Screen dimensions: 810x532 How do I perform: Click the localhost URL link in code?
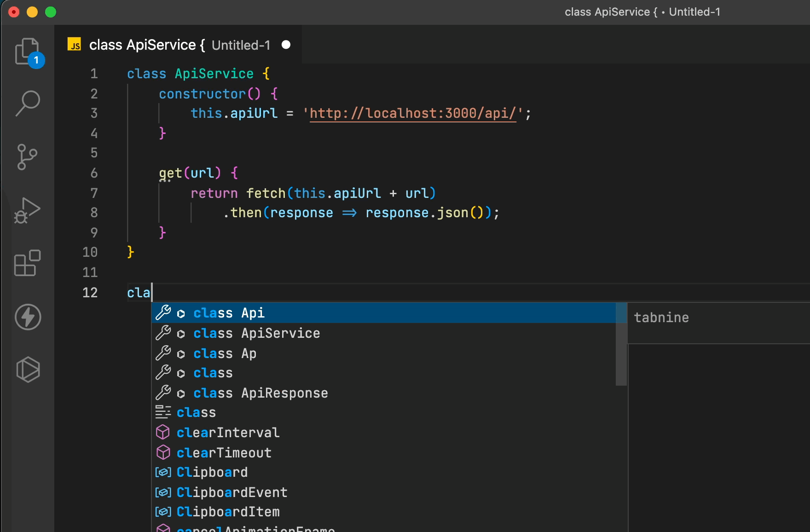413,113
